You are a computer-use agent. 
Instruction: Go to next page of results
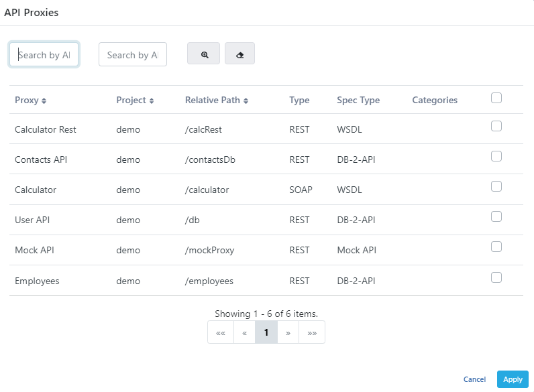288,332
